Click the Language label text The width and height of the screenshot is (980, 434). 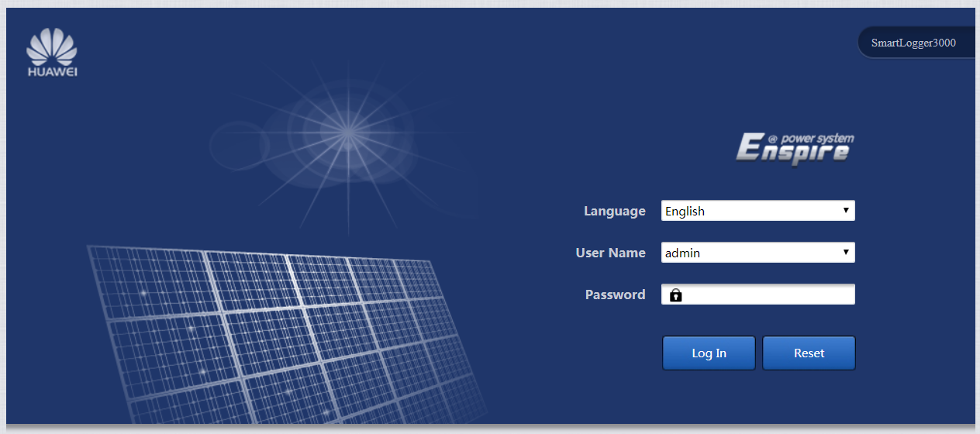click(615, 211)
